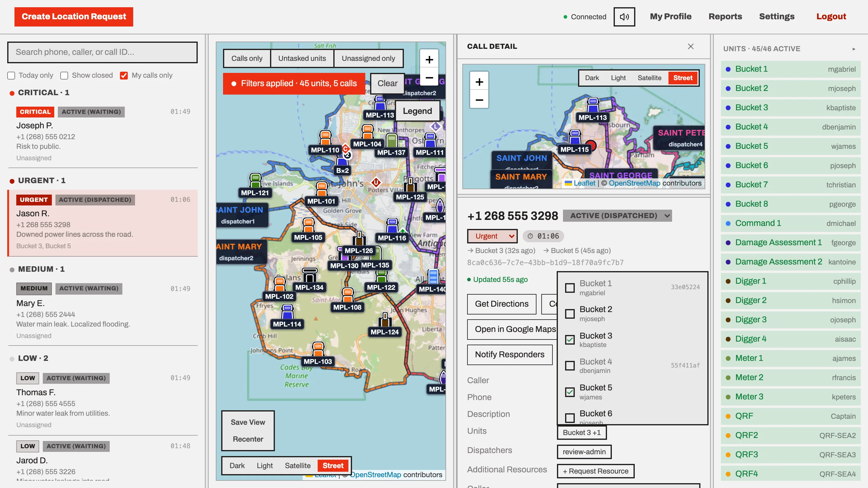Zoom in on the call detail map
868x488 pixels.
click(479, 82)
